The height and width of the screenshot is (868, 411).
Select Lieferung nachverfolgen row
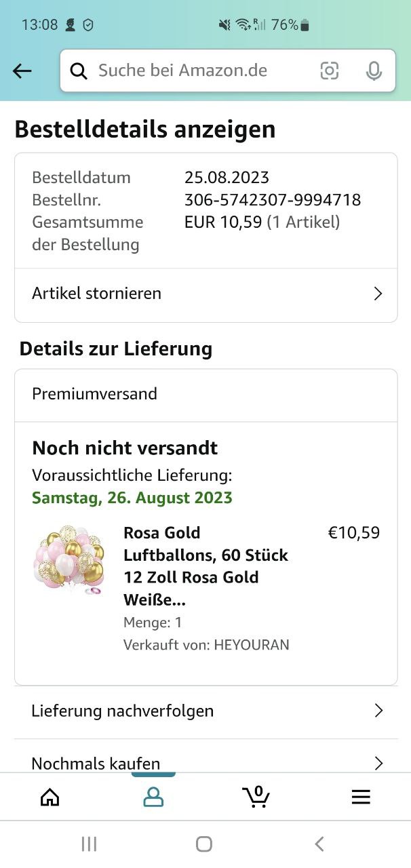pyautogui.click(x=123, y=711)
